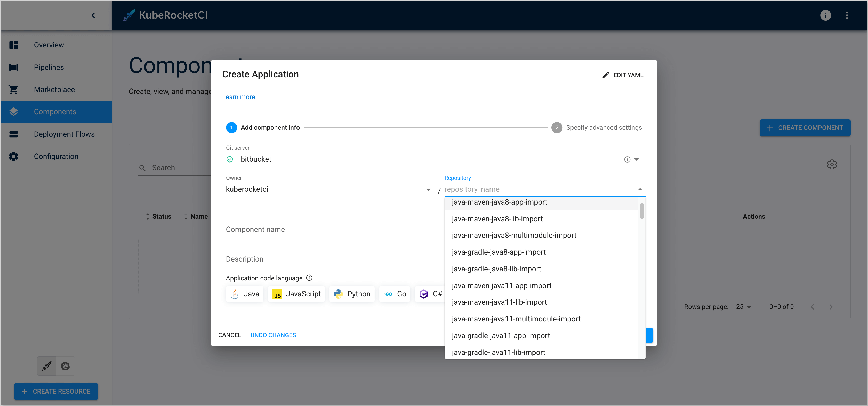Image resolution: width=868 pixels, height=406 pixels.
Task: Expand the Git server bitbucket dropdown
Action: point(637,159)
